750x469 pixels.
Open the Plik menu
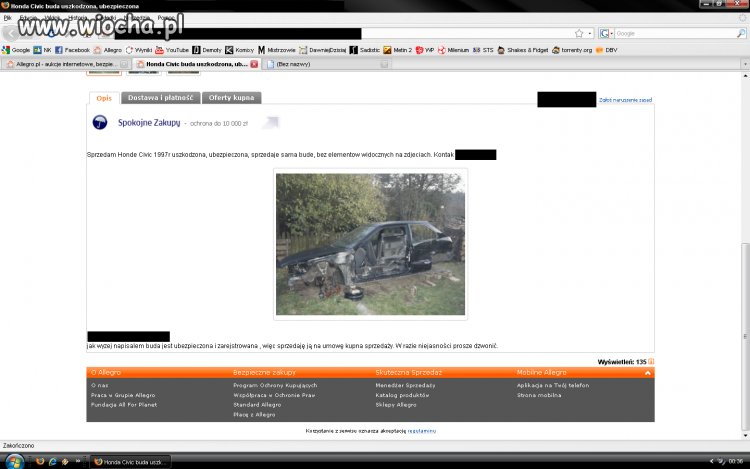click(8, 18)
